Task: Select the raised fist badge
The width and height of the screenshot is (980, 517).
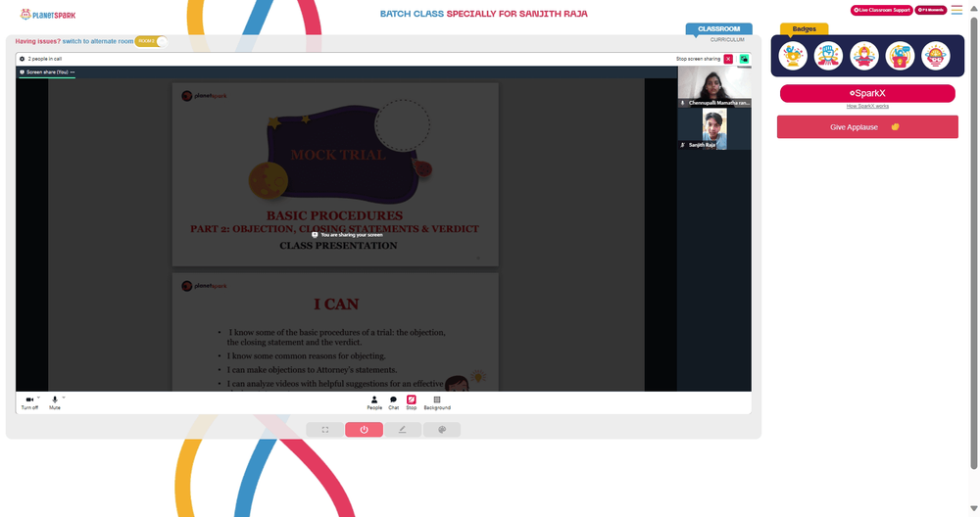Action: tap(828, 56)
